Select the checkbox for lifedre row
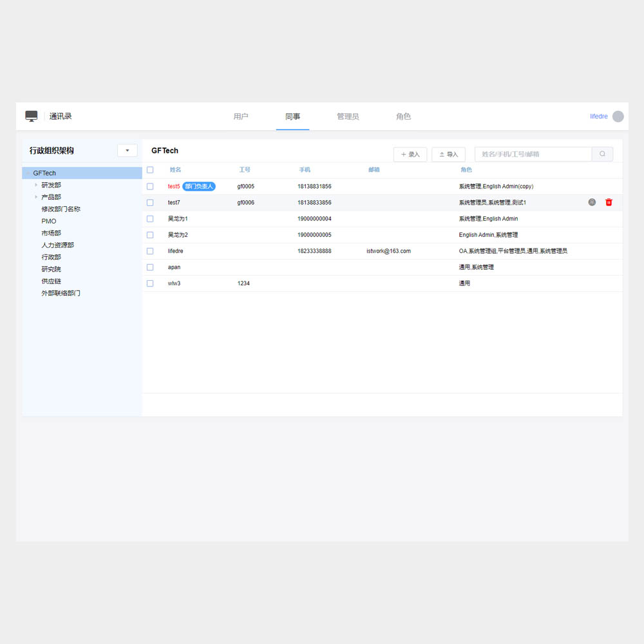Screen dimensions: 644x644 click(150, 251)
